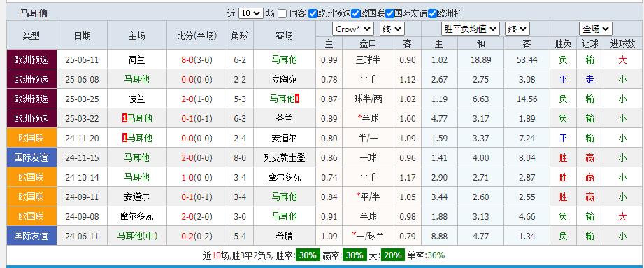The height and width of the screenshot is (268, 644).
Task: Open home team 荷兰 link
Action: [x=137, y=59]
